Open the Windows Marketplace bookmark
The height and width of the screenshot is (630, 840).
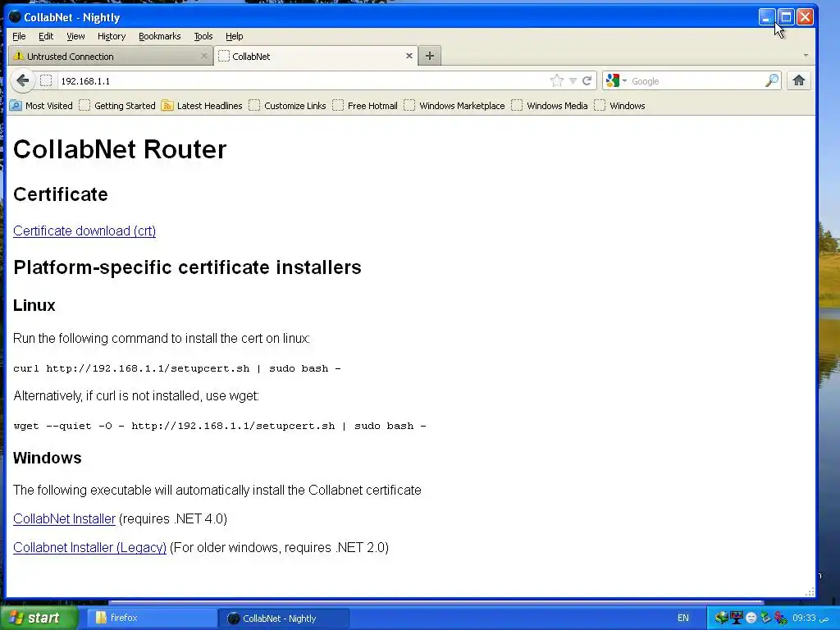[454, 106]
